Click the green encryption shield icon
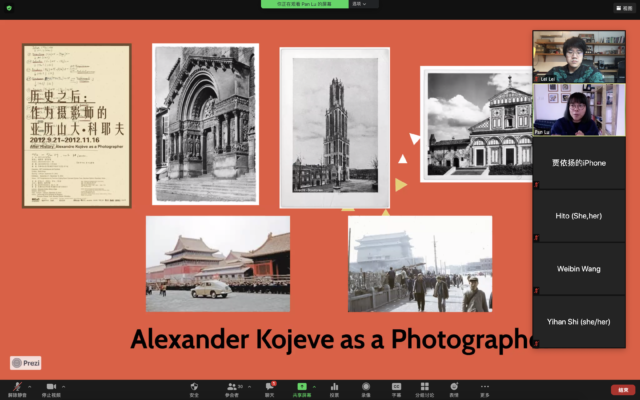 click(x=9, y=8)
